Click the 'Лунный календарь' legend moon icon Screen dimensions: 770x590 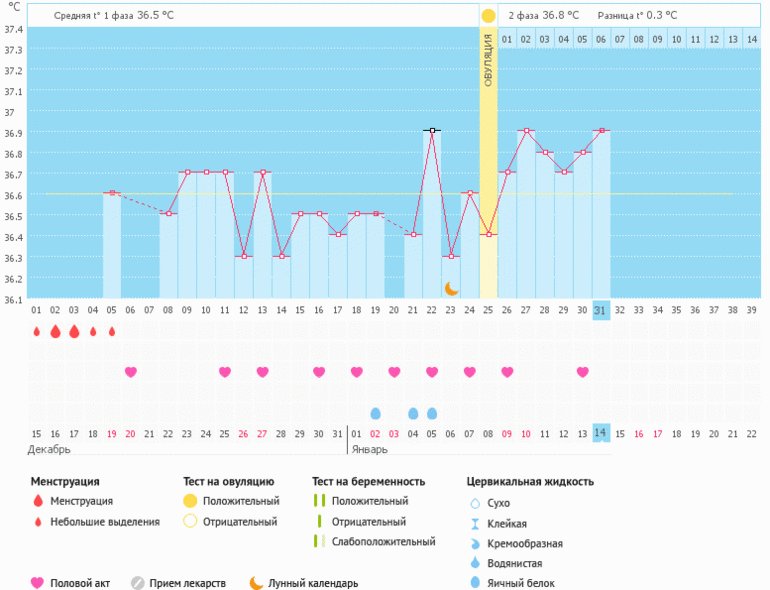click(257, 583)
